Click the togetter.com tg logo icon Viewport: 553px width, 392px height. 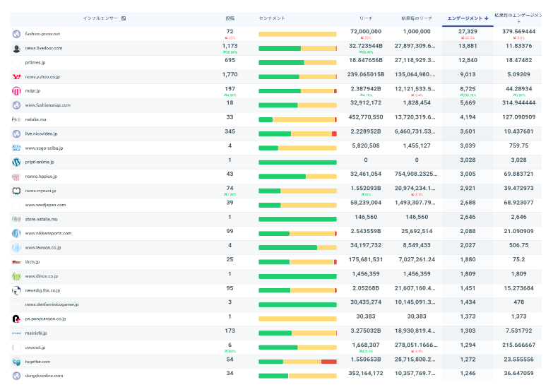coord(16,362)
